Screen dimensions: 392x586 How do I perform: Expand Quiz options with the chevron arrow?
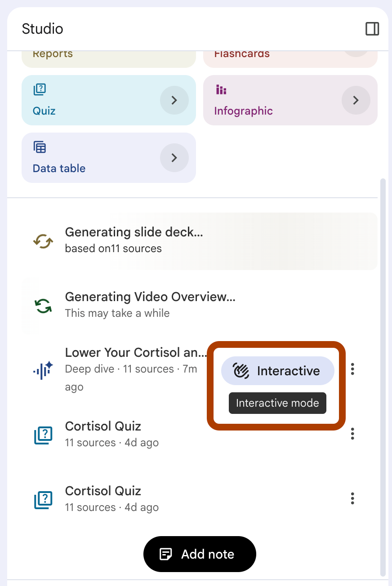point(174,100)
